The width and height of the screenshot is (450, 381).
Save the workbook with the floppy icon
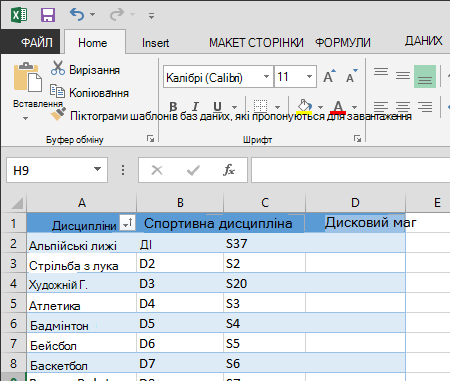click(x=48, y=15)
